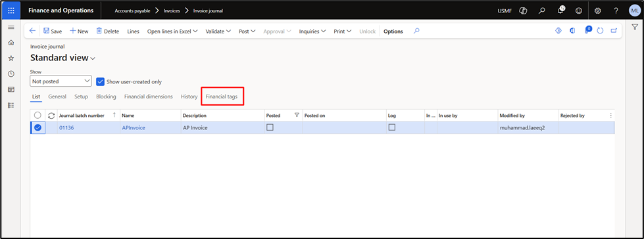Click the New button
Image resolution: width=644 pixels, height=239 pixels.
(79, 31)
